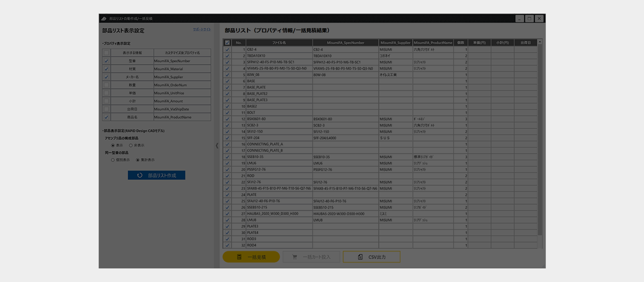This screenshot has width=644, height=282.
Task: Select 個別表示 radio option
Action: click(113, 160)
